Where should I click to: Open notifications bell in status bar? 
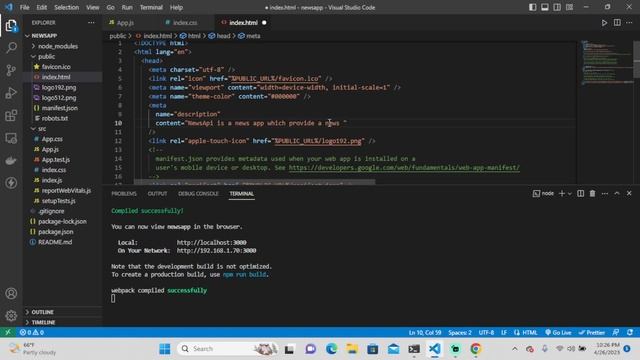pyautogui.click(x=630, y=332)
